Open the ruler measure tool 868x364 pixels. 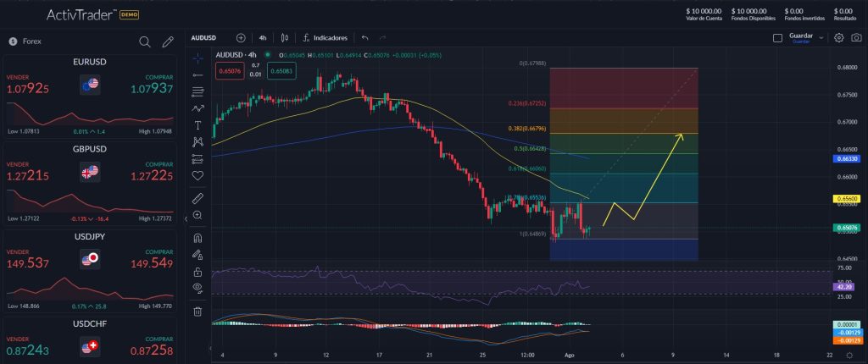(198, 198)
